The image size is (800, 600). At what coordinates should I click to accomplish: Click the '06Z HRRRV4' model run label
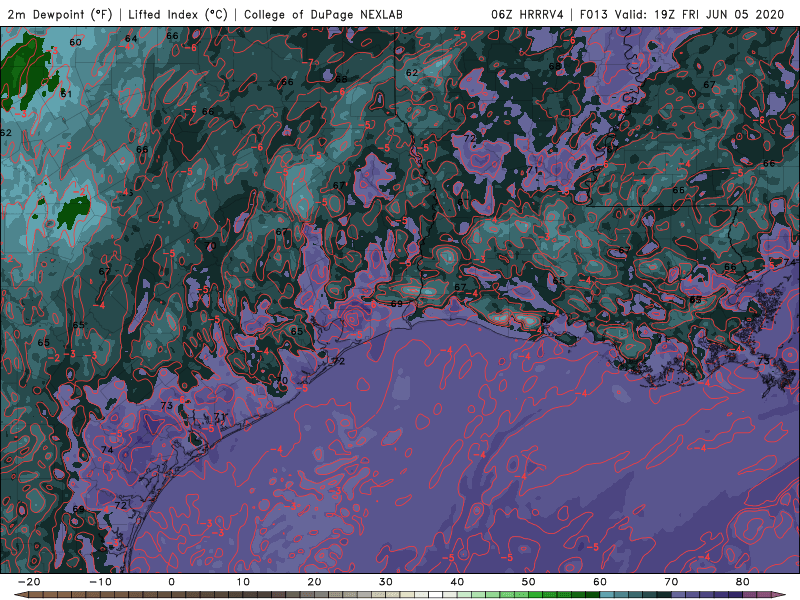tap(528, 14)
